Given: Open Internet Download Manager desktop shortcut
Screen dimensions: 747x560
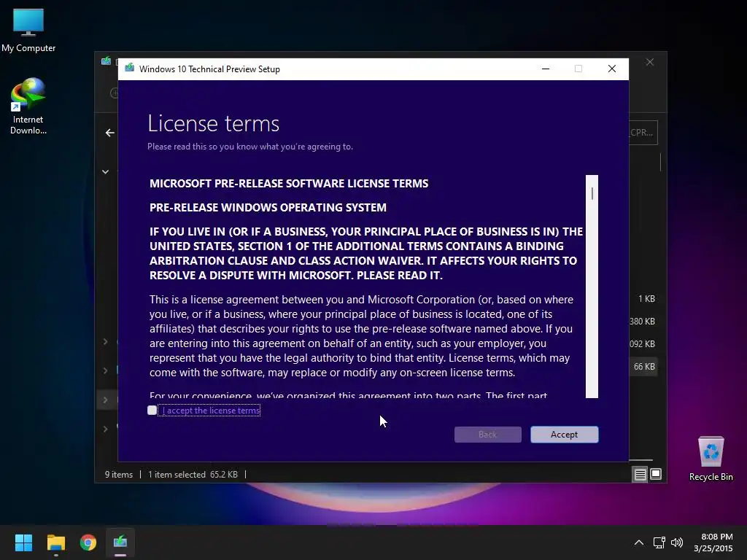Looking at the screenshot, I should coord(28,106).
